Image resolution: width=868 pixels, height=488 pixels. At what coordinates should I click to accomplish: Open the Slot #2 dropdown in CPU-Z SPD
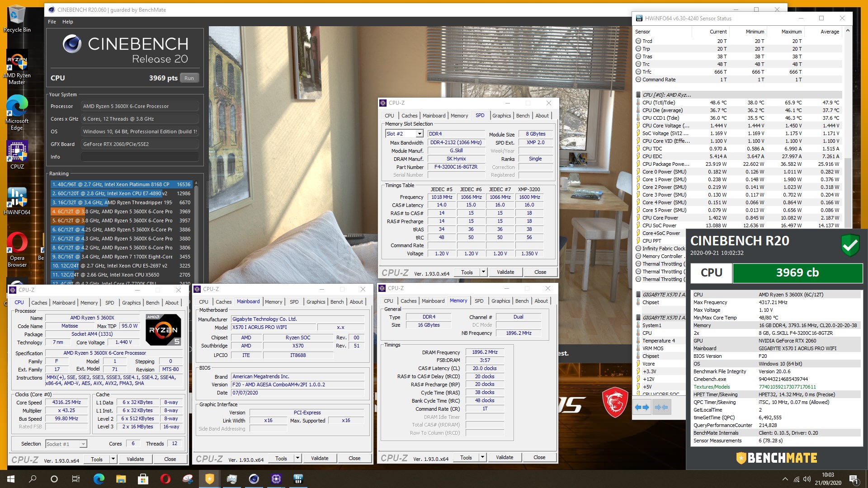pyautogui.click(x=420, y=134)
